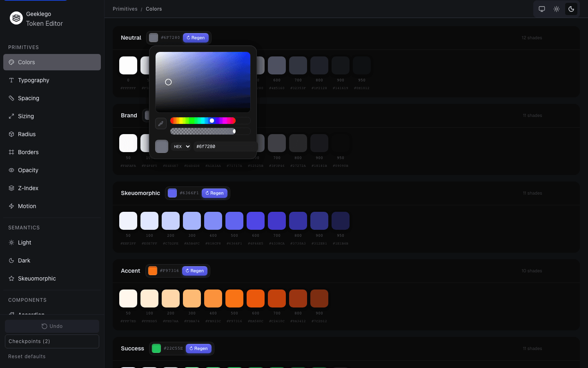588x368 pixels.
Task: Switch to light theme sun icon
Action: pos(557,9)
